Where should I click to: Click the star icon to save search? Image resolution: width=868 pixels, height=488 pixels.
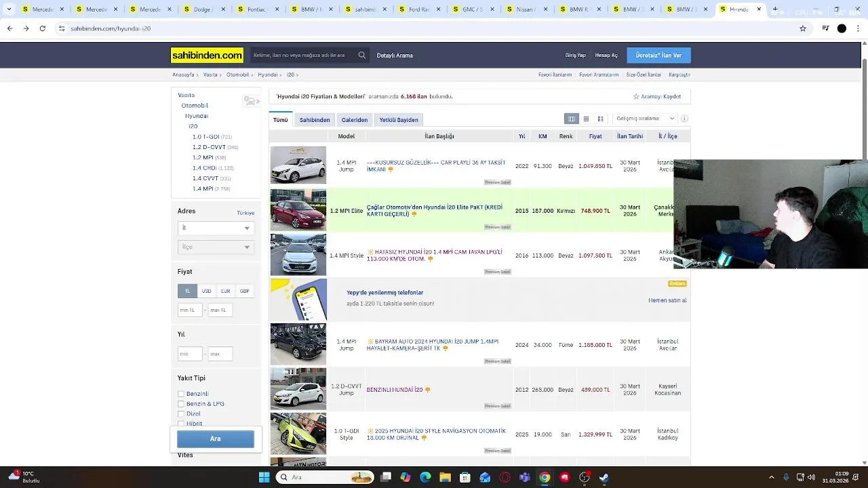[x=636, y=96]
